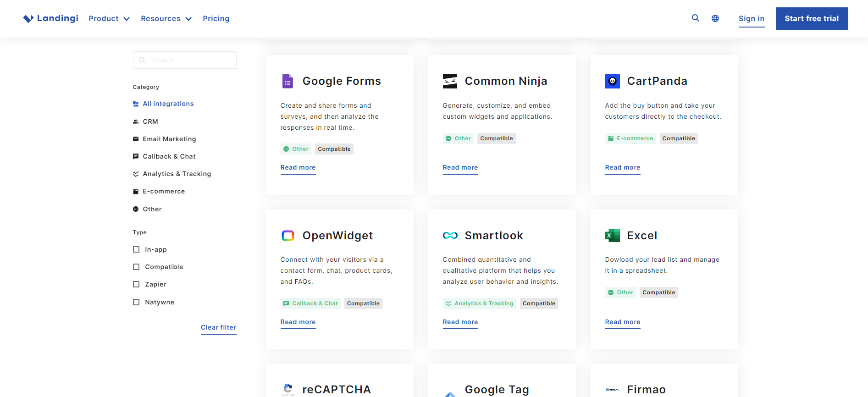The width and height of the screenshot is (868, 397).
Task: Click the Compatible tag on Google Forms card
Action: coord(334,149)
